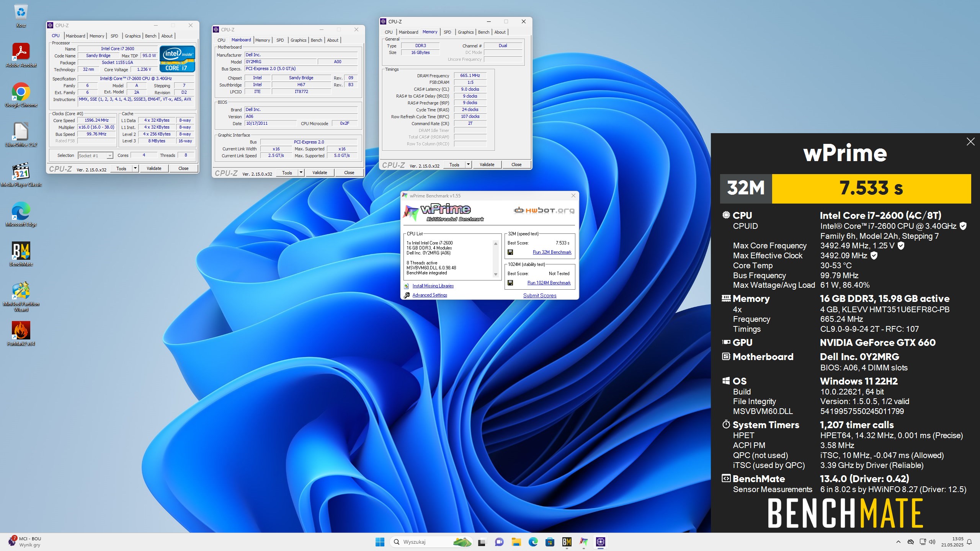Launch BenchMate from the desktop
Image resolution: width=980 pixels, height=551 pixels.
21,254
